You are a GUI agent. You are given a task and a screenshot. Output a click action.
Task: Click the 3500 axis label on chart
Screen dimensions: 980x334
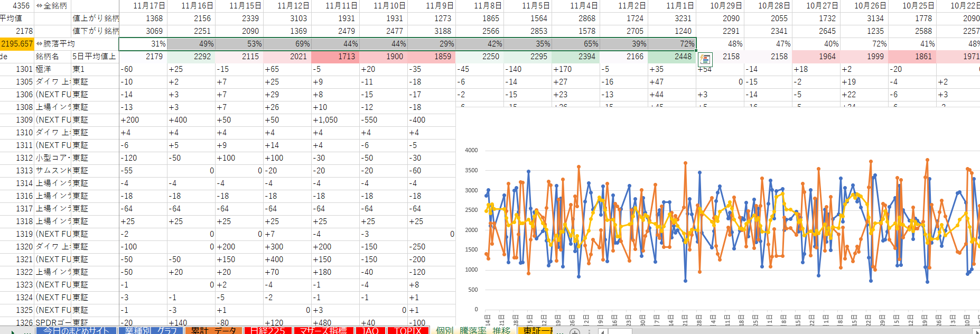(x=471, y=170)
